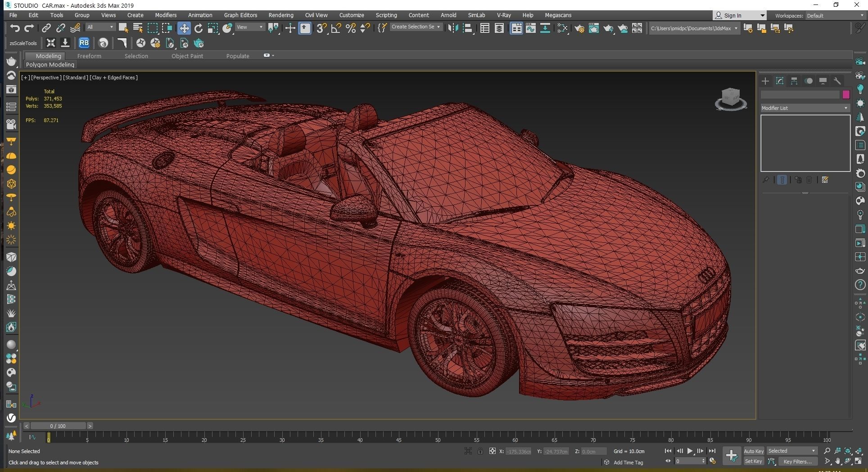
Task: Open the Megascans menu
Action: click(x=558, y=15)
